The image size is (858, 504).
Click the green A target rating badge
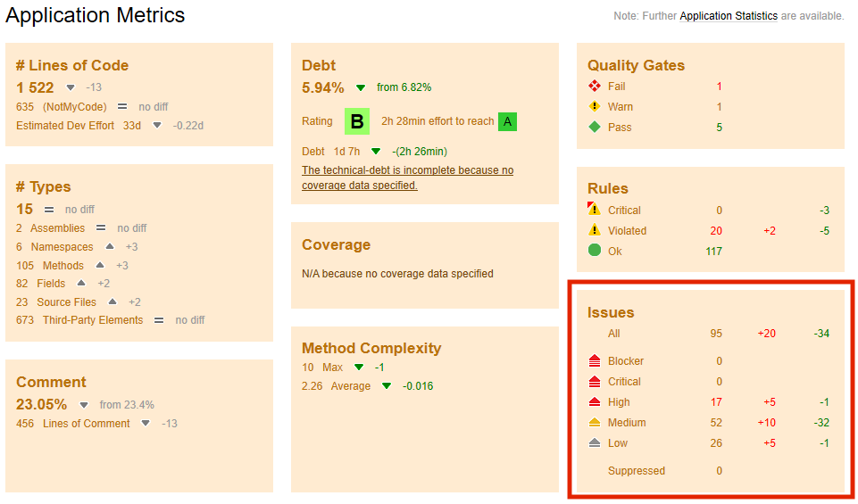click(x=507, y=121)
